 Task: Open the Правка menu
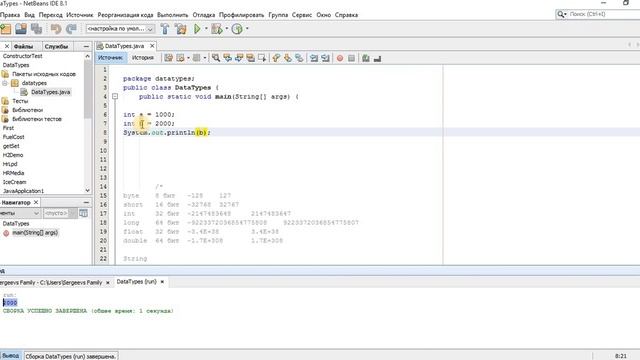click(10, 15)
